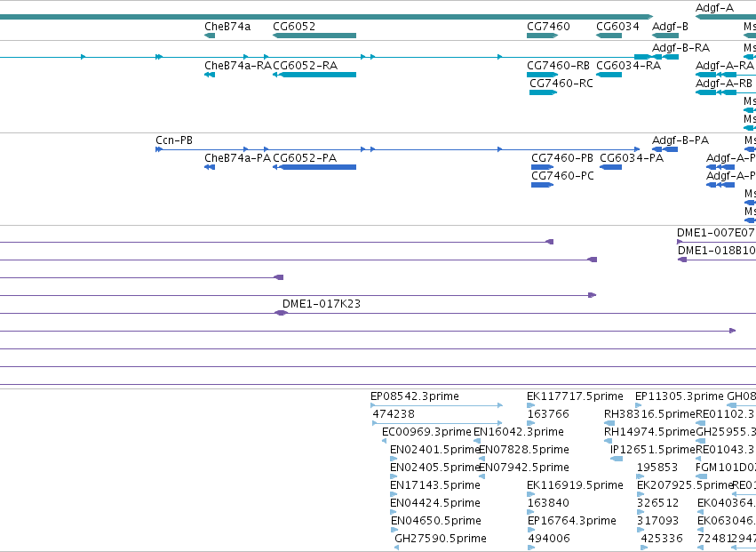Click the Adgf-B gene label
Screen dimensions: 756x552
tap(670, 27)
